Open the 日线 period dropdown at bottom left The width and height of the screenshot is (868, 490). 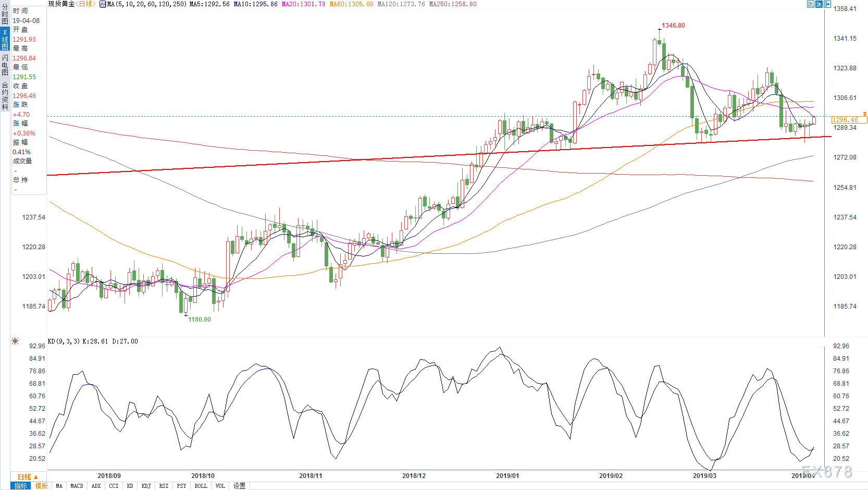(28, 477)
